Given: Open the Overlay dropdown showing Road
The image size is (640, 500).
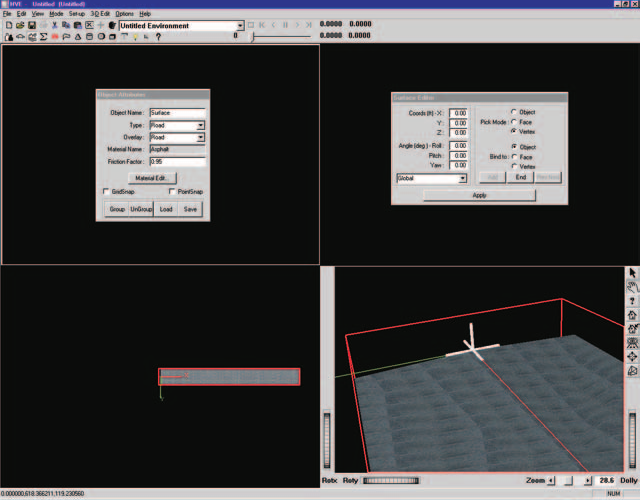Looking at the screenshot, I should [200, 138].
